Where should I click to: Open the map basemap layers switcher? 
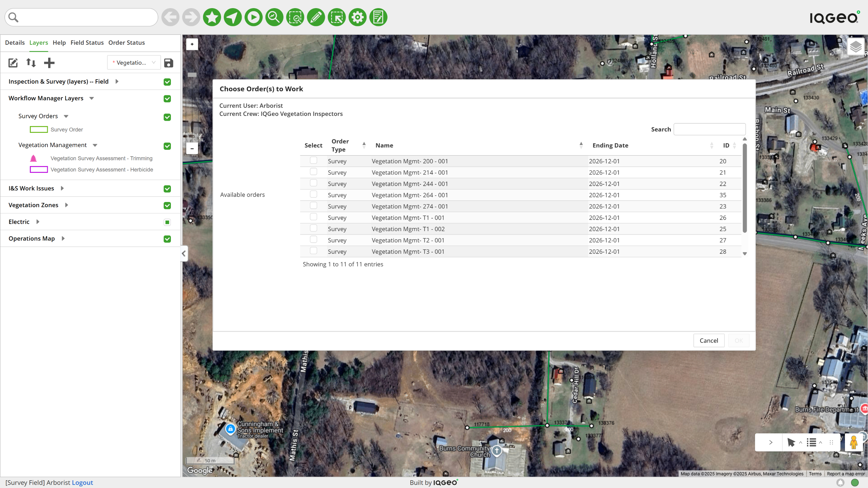coord(855,47)
